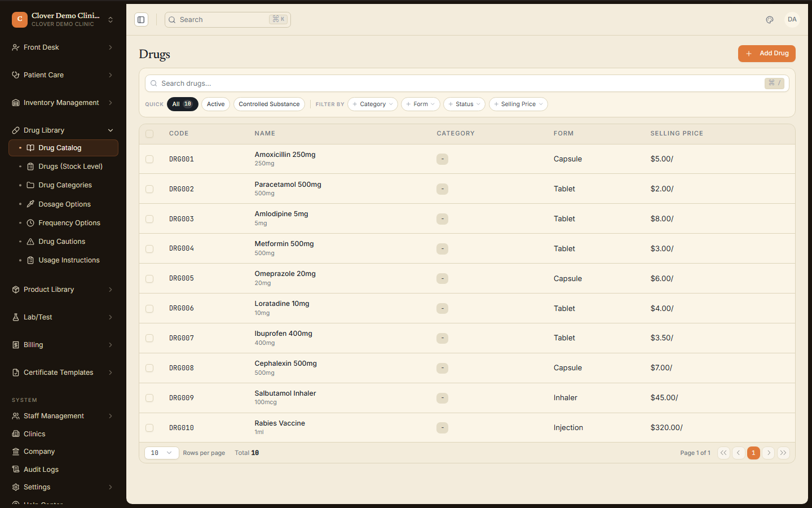
Task: Open the theme palette icon
Action: coord(770,20)
